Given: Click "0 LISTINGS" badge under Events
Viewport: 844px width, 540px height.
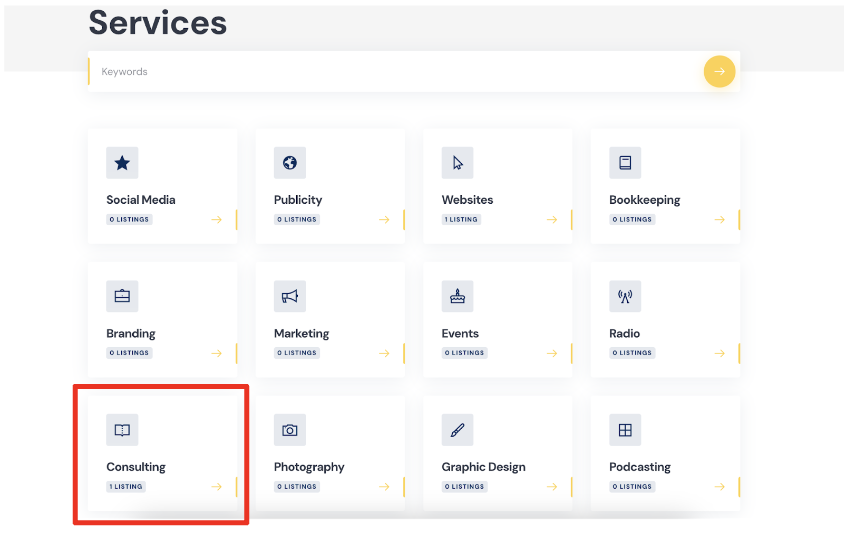Looking at the screenshot, I should (465, 353).
